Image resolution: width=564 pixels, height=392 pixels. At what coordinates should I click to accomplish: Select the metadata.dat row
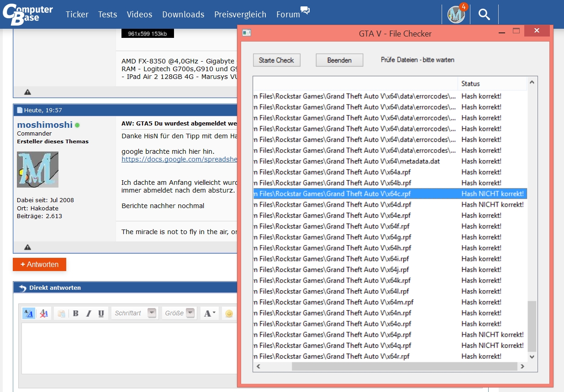tap(390, 161)
